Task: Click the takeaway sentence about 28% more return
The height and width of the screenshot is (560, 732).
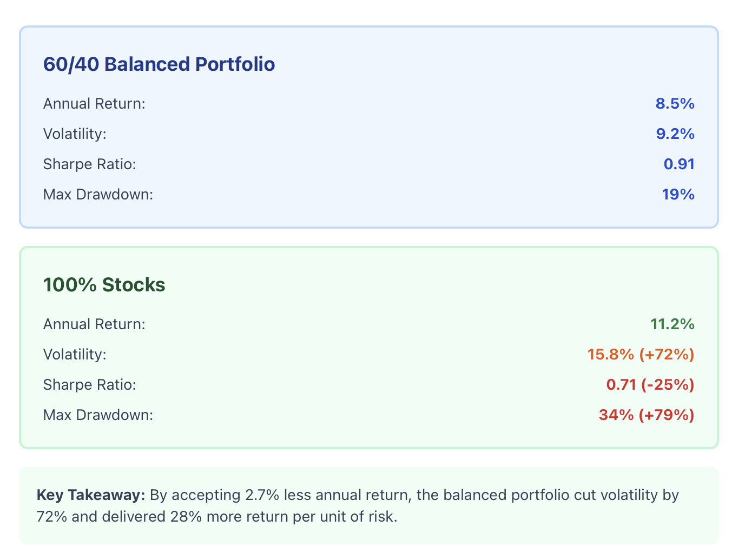Action: point(358,506)
